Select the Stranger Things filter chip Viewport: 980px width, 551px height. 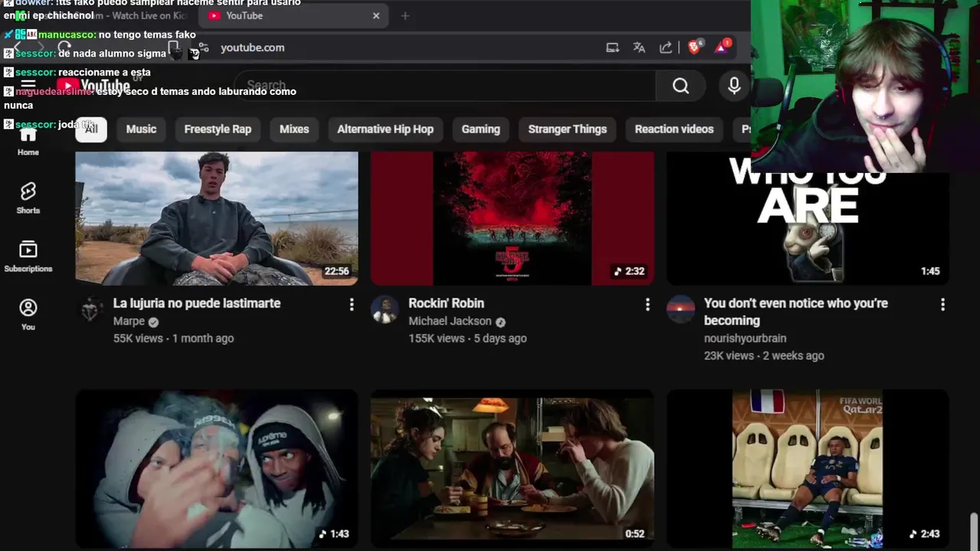pos(567,129)
